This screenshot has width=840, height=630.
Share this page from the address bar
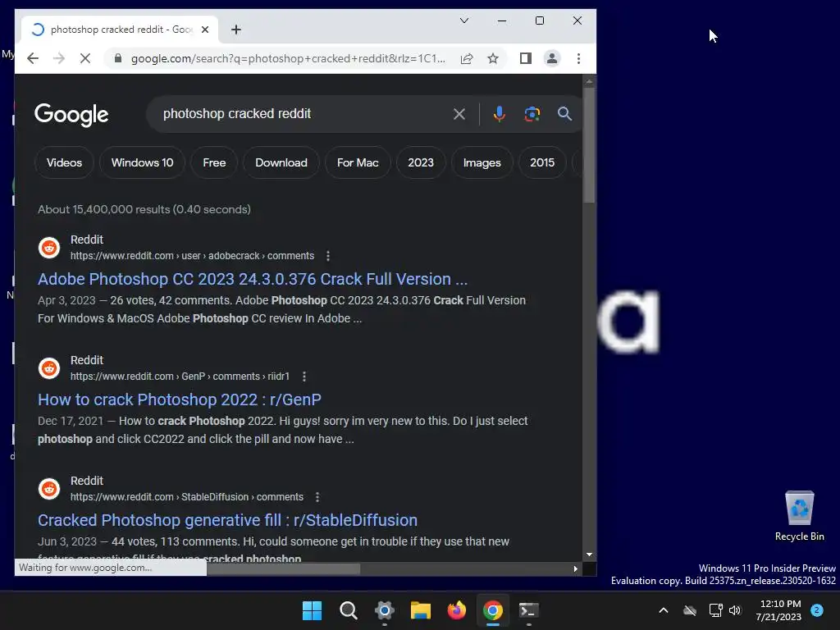(467, 58)
